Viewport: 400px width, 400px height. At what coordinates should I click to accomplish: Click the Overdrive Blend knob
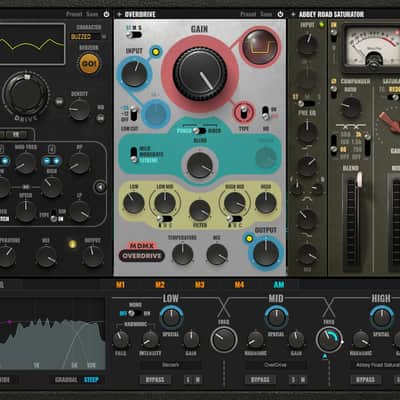(200, 165)
